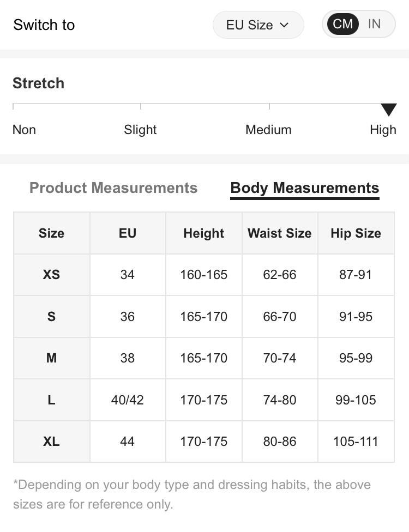Select the S size row
The height and width of the screenshot is (532, 409).
[51, 317]
